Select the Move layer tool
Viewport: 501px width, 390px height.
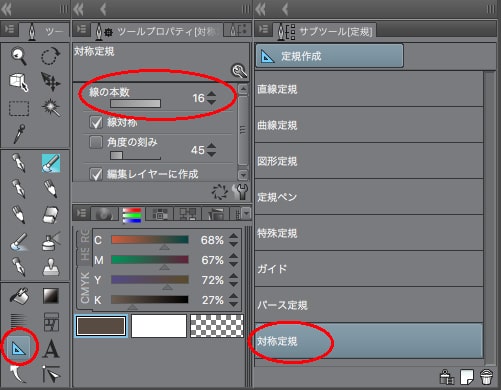[50, 82]
